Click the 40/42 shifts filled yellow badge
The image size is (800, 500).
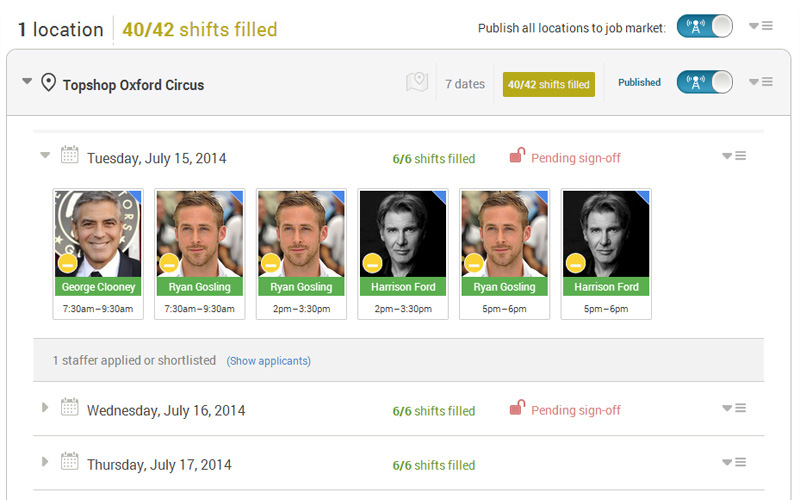point(548,84)
